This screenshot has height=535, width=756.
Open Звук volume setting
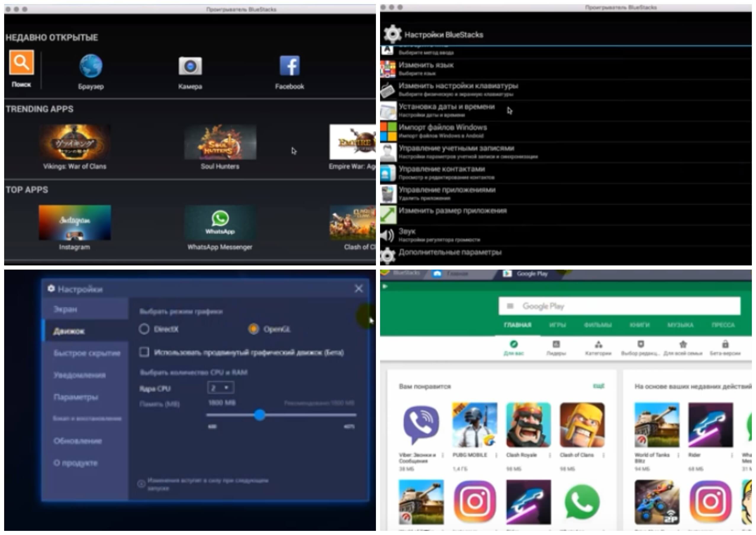point(566,235)
